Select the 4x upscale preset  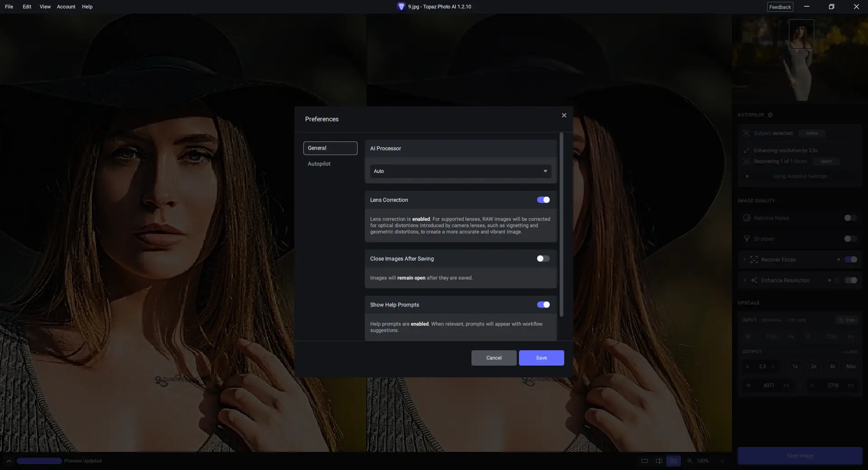click(x=832, y=367)
